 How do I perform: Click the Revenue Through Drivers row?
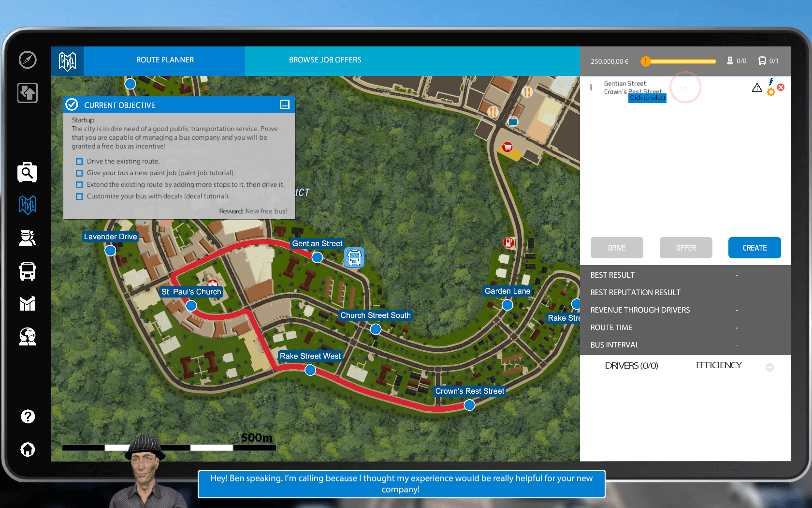pyautogui.click(x=685, y=310)
